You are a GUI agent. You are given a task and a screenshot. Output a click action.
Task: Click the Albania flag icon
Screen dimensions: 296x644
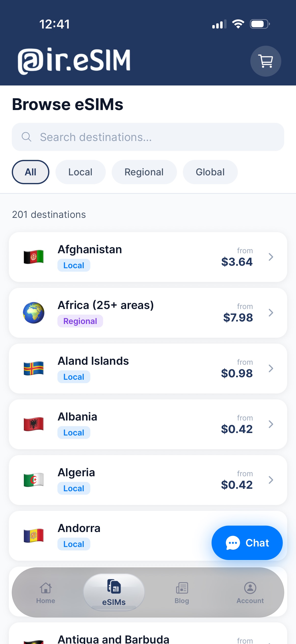33,424
